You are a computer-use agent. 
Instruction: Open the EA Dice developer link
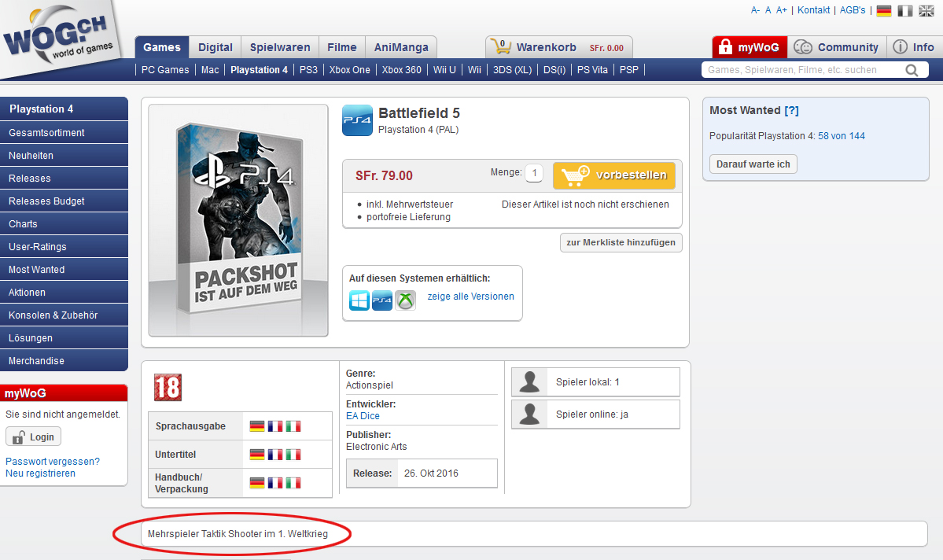pyautogui.click(x=363, y=416)
